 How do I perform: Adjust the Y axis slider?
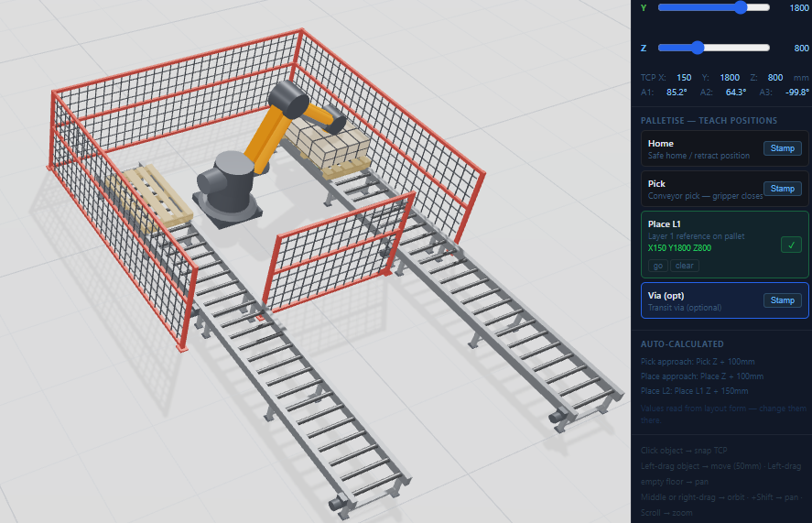click(714, 7)
